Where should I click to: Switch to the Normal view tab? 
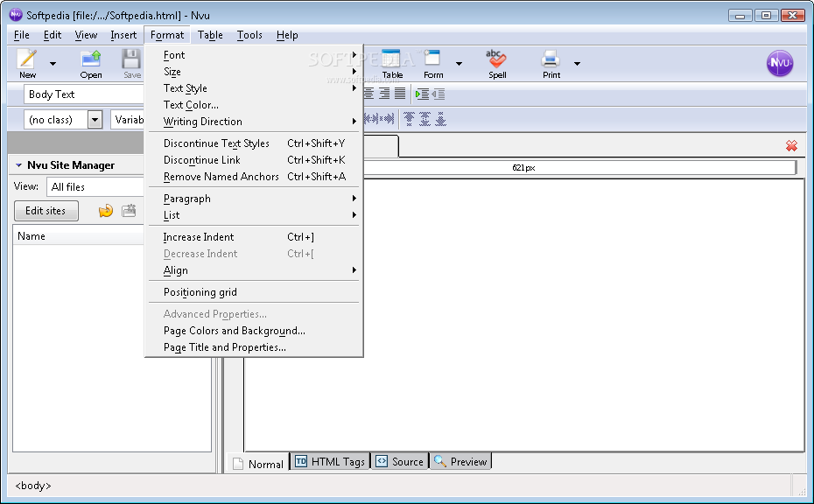pyautogui.click(x=258, y=464)
